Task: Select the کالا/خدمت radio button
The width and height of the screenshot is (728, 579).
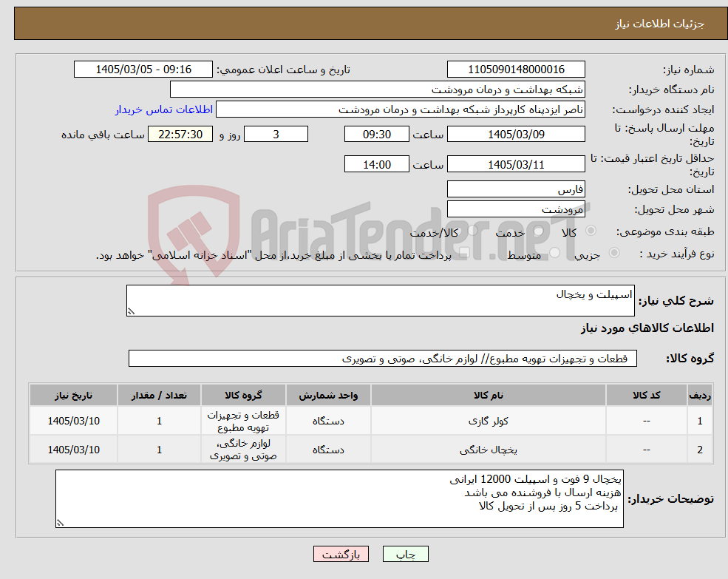Action: pyautogui.click(x=472, y=231)
